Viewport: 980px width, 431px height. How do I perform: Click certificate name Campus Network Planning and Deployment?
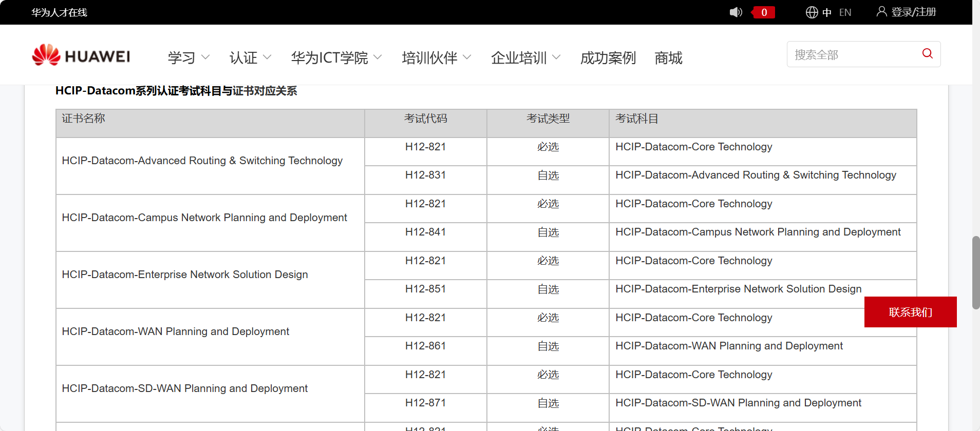[204, 218]
